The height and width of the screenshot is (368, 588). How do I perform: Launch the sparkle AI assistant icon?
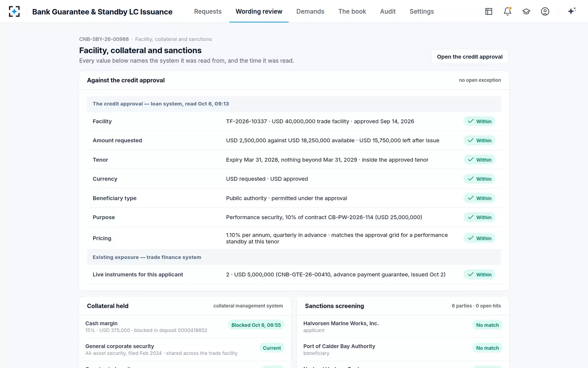pos(572,11)
